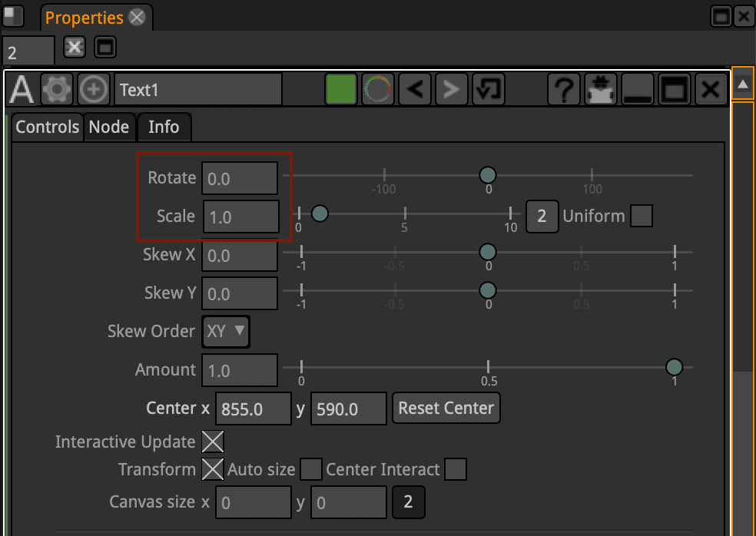Click the green node color swatch

pos(341,89)
